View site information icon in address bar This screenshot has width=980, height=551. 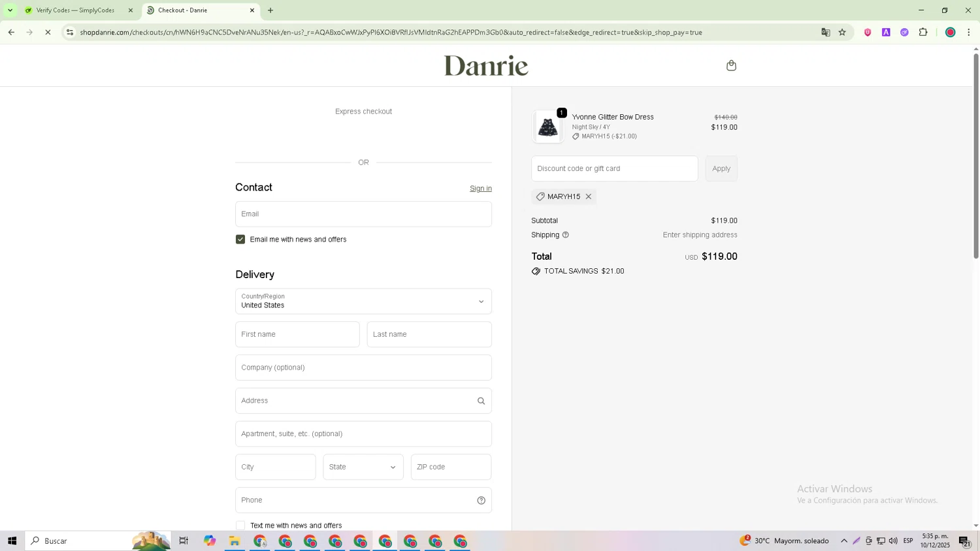[70, 32]
